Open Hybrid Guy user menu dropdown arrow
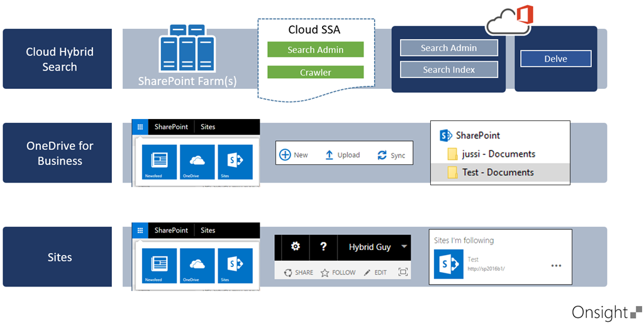The height and width of the screenshot is (325, 644). coord(404,246)
